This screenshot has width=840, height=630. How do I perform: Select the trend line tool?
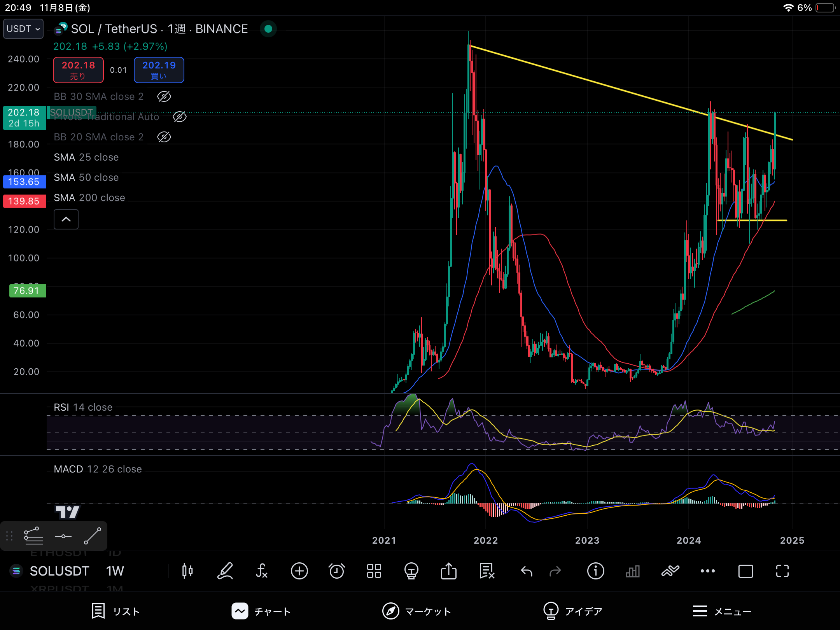tap(93, 536)
